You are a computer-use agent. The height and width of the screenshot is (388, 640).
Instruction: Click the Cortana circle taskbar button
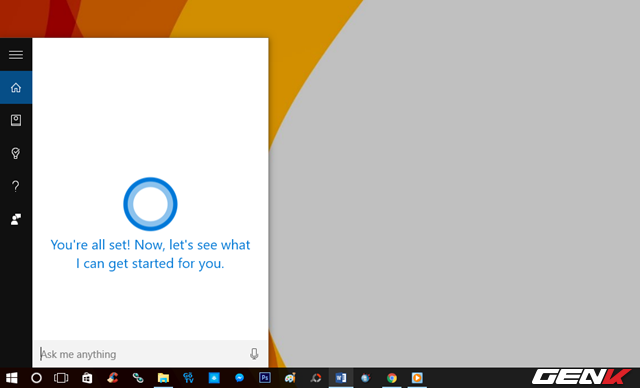tap(36, 378)
